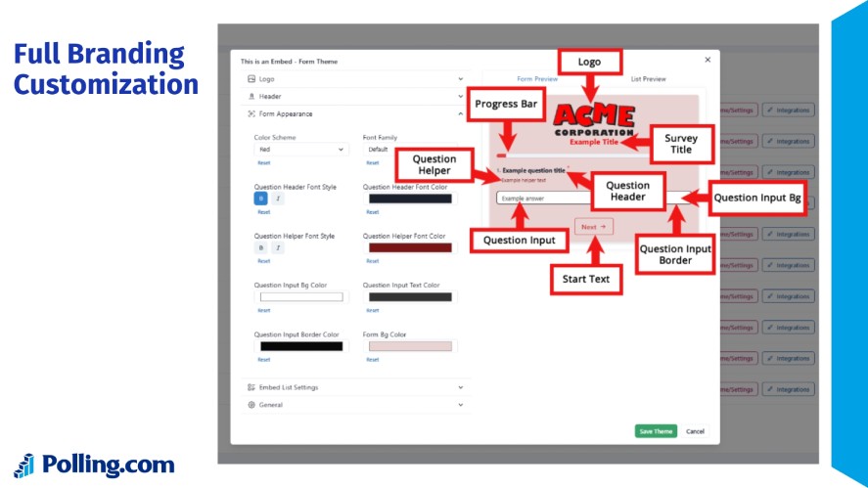Click the Header section icon

point(251,96)
